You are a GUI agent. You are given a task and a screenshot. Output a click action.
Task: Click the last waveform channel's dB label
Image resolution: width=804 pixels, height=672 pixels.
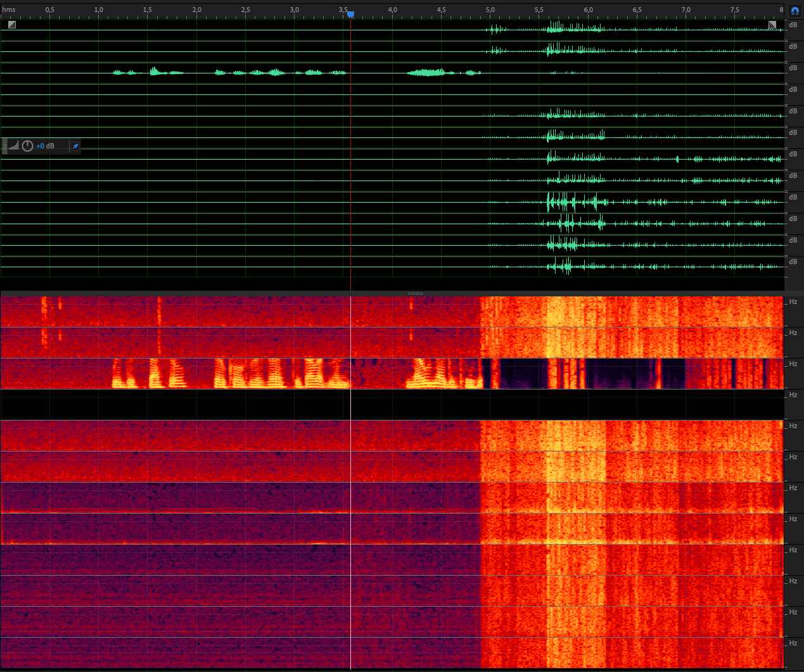coord(793,262)
